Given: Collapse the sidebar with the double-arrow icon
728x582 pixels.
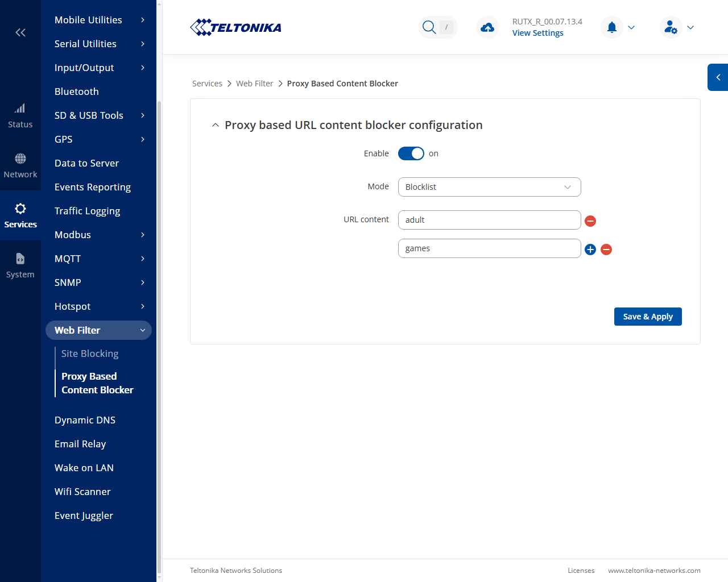Looking at the screenshot, I should pyautogui.click(x=20, y=32).
